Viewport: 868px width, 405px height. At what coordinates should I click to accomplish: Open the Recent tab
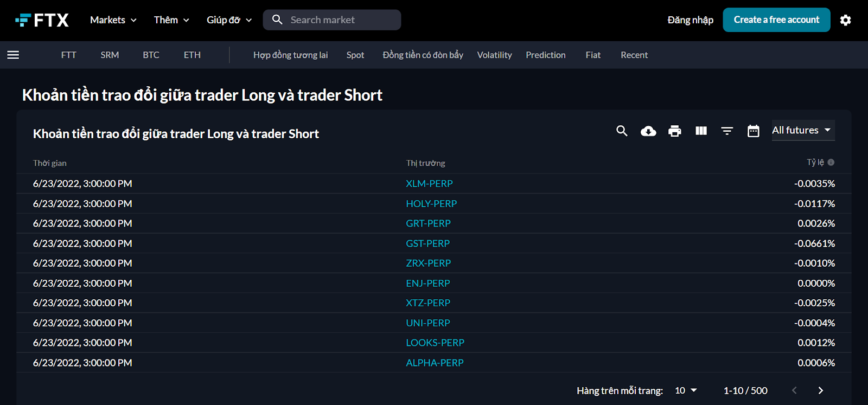click(634, 55)
